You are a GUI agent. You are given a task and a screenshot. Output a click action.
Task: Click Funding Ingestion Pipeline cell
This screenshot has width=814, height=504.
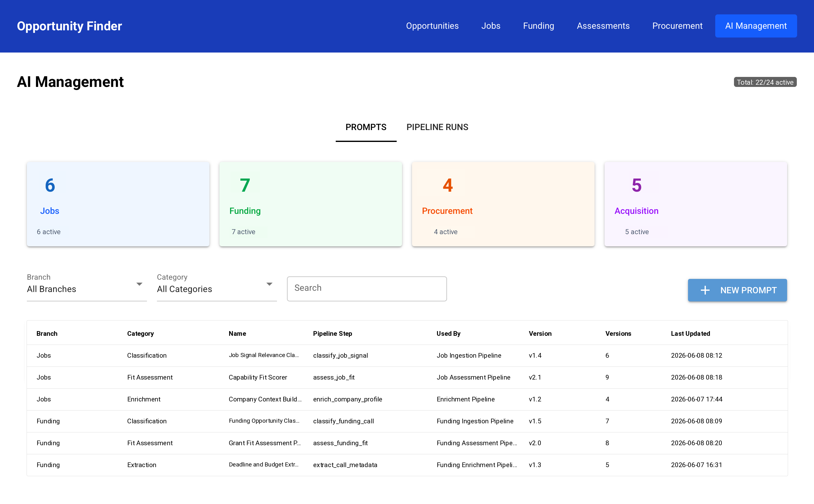click(475, 421)
